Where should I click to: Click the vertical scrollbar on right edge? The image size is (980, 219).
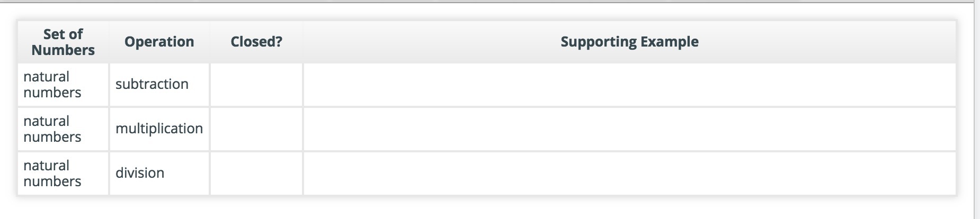click(x=976, y=106)
